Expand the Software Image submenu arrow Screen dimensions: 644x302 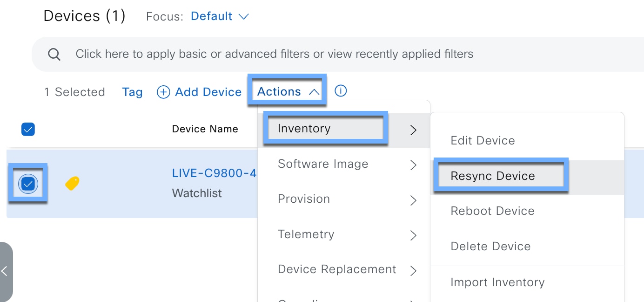[x=413, y=165]
